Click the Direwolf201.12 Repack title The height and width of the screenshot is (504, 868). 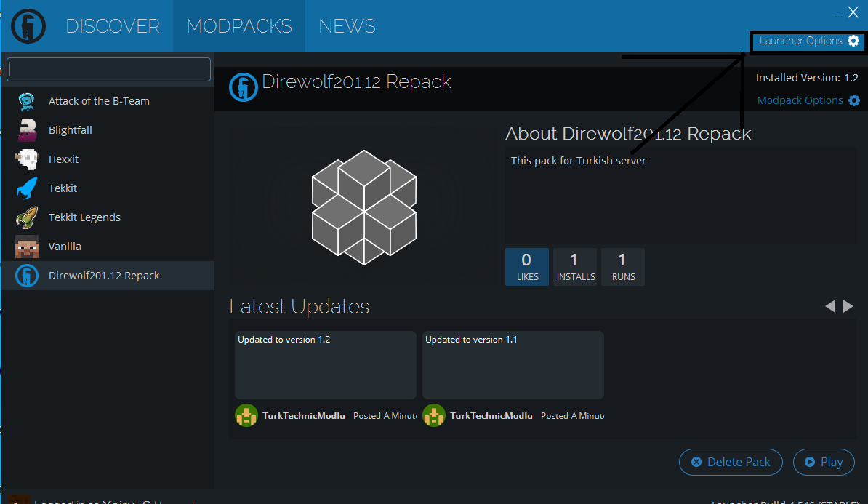356,82
